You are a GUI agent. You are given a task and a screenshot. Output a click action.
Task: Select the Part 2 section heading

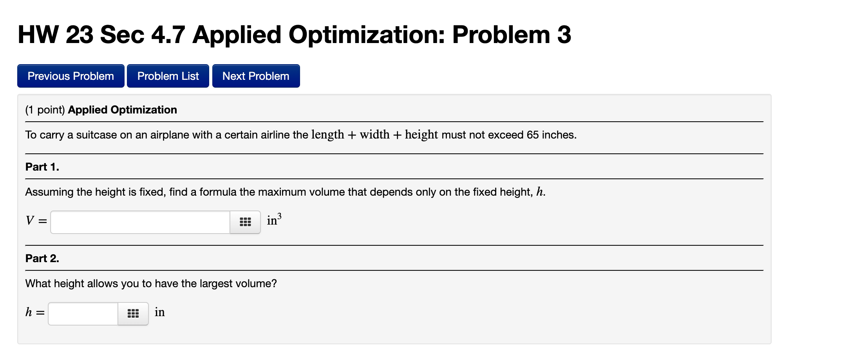coord(41,258)
